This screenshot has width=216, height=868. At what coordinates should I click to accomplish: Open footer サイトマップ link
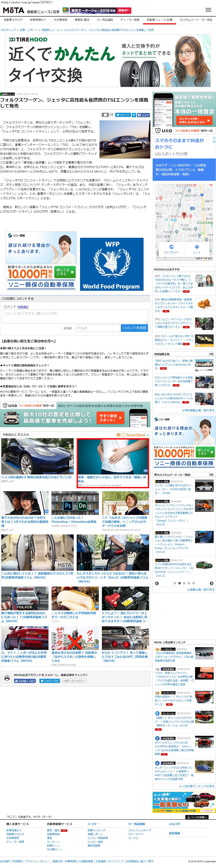pos(115,861)
